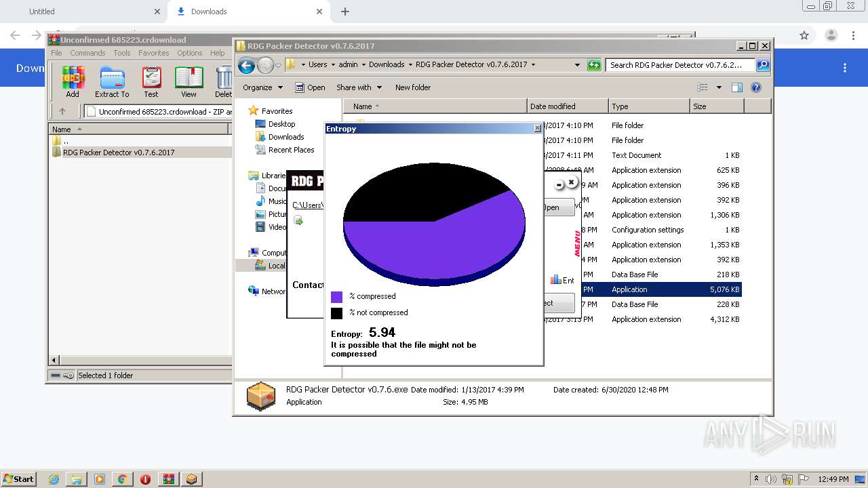Screen dimensions: 868x488
Task: Open the Downloads page three-dot menu
Action: pos(845,68)
